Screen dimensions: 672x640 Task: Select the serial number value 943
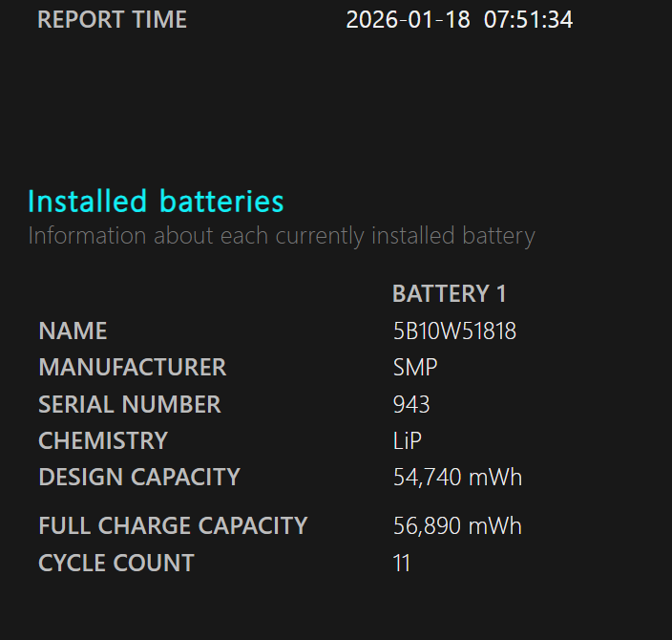tap(411, 404)
